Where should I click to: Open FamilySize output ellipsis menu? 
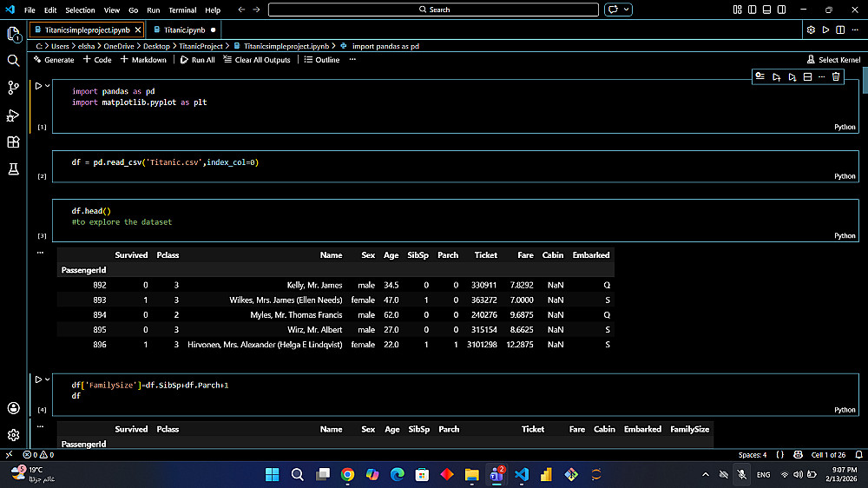pos(40,426)
